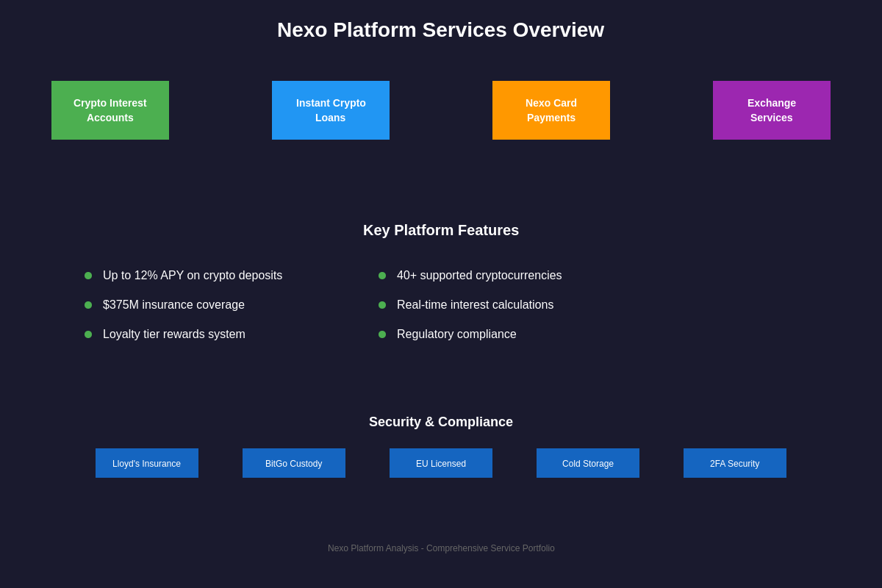
Task: Click 'Real-time interest calculations' text
Action: [476, 305]
